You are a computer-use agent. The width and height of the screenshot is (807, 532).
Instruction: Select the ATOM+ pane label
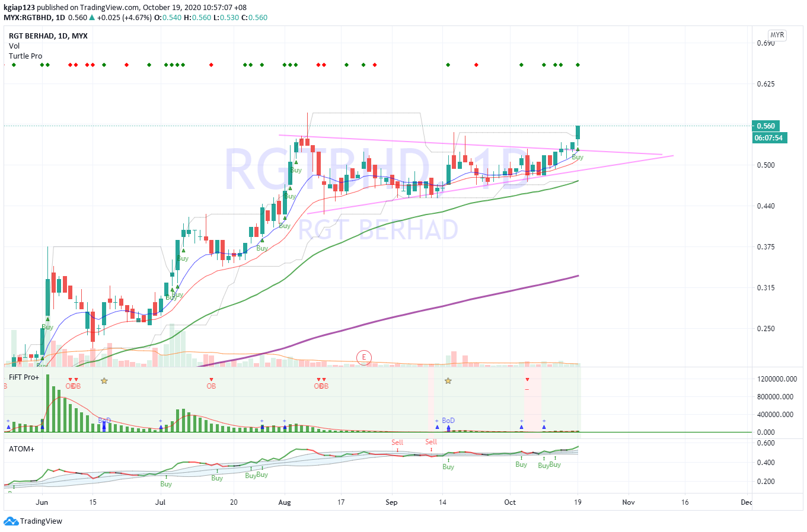pyautogui.click(x=21, y=449)
